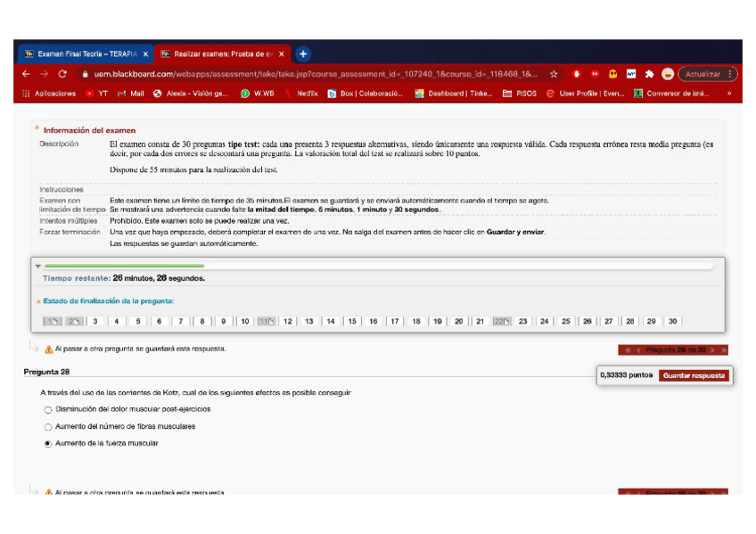This screenshot has width=756, height=534.
Task: Go back using the browser back arrow
Action: (26, 74)
